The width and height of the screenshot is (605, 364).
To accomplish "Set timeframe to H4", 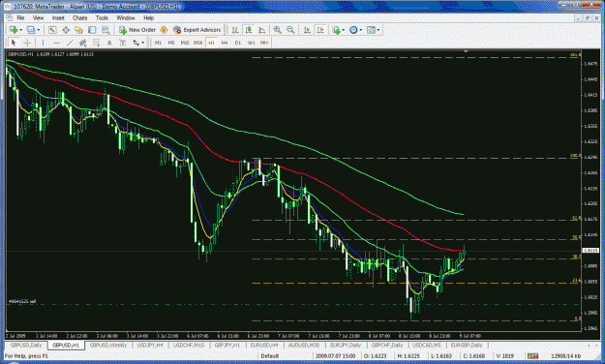I will point(225,43).
